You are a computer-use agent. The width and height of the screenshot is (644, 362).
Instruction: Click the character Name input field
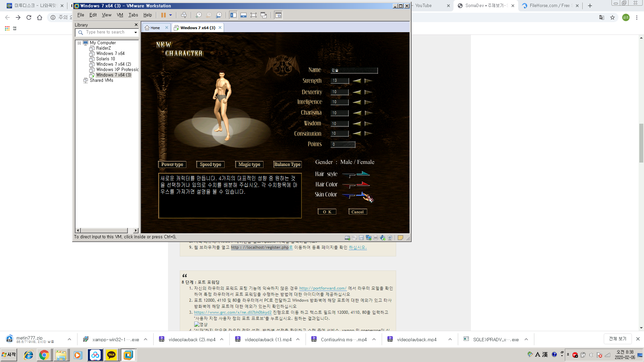pos(354,70)
